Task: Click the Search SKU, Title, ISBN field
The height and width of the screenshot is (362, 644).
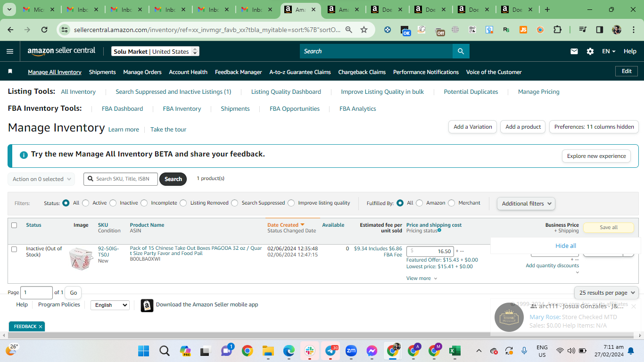Action: tap(121, 179)
